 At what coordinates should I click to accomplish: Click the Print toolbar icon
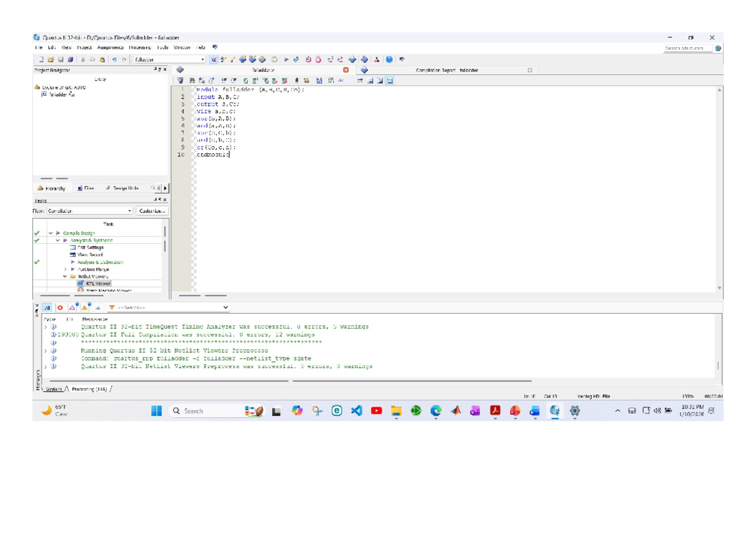pos(71,59)
